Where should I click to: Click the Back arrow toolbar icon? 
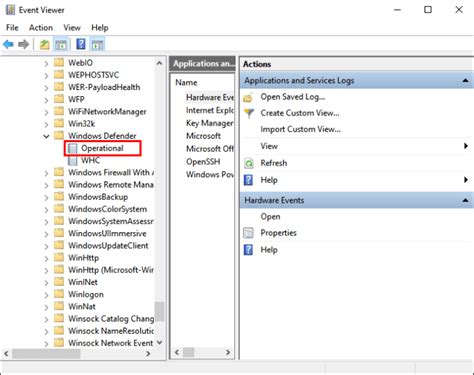(8, 44)
